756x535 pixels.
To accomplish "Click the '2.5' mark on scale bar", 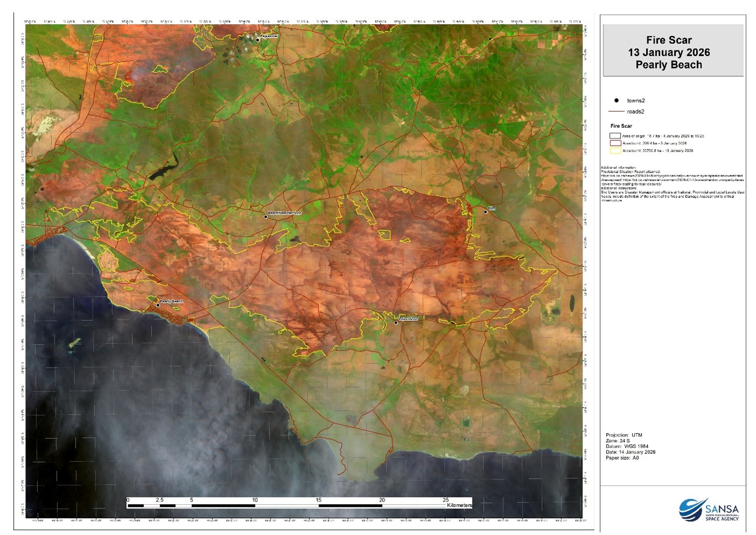I will [159, 500].
